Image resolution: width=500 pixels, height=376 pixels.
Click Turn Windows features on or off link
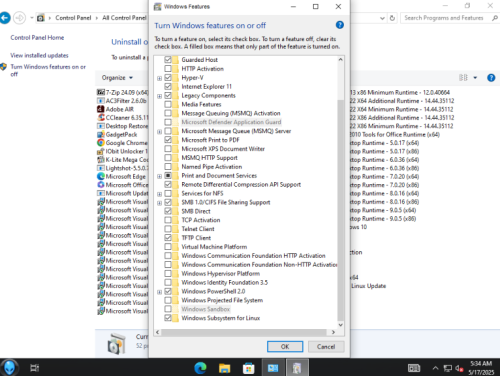48,70
